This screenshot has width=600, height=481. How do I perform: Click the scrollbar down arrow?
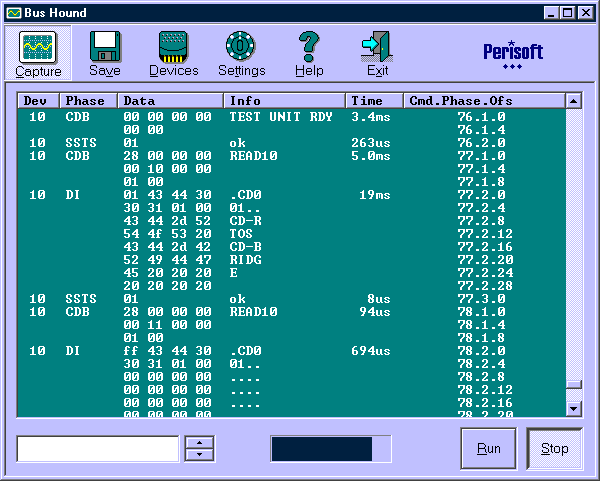point(573,409)
